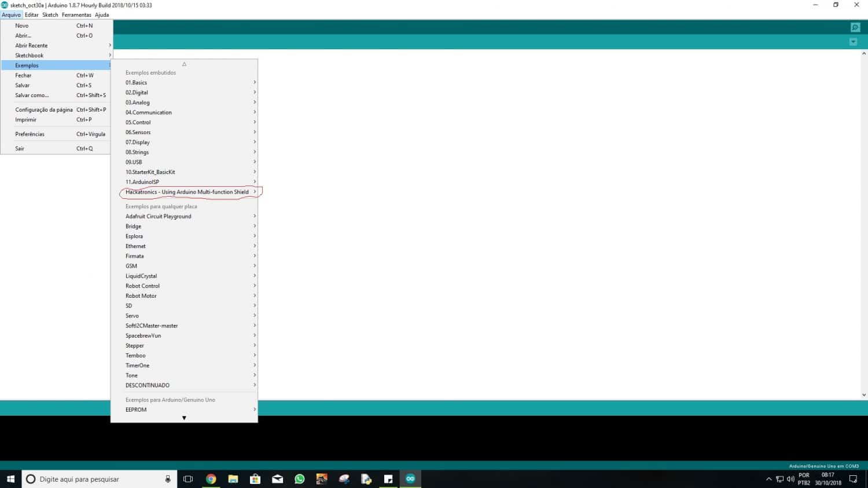Screen dimensions: 868x488
Task: Click the microphone icon in search box
Action: tap(168, 479)
